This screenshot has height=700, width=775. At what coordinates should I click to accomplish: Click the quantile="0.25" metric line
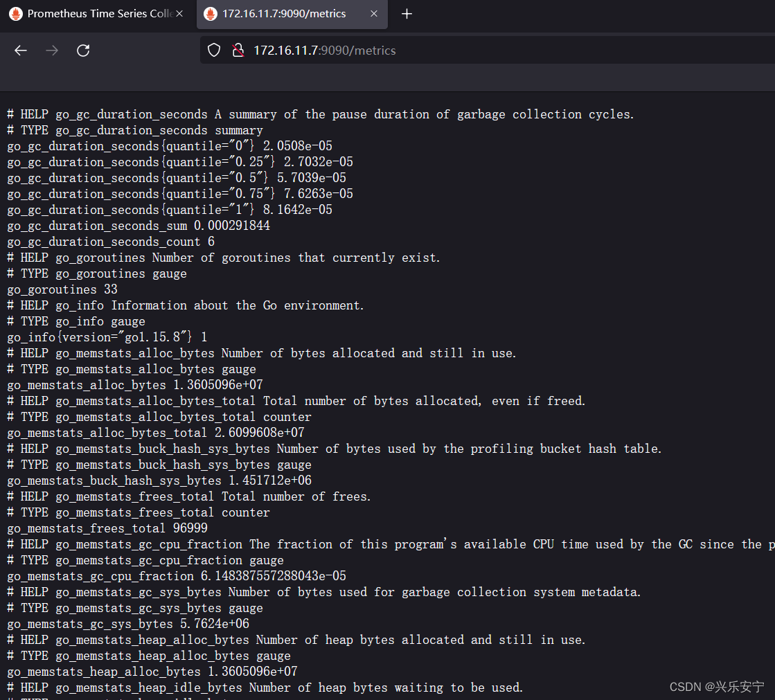click(180, 162)
